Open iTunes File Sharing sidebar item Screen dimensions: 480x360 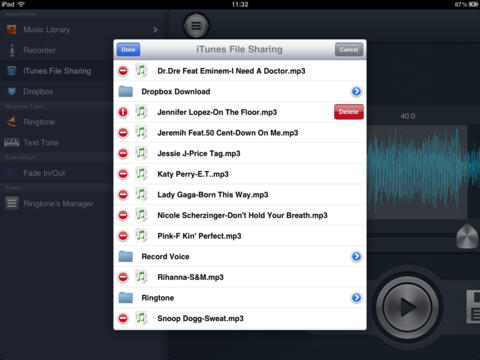(57, 71)
